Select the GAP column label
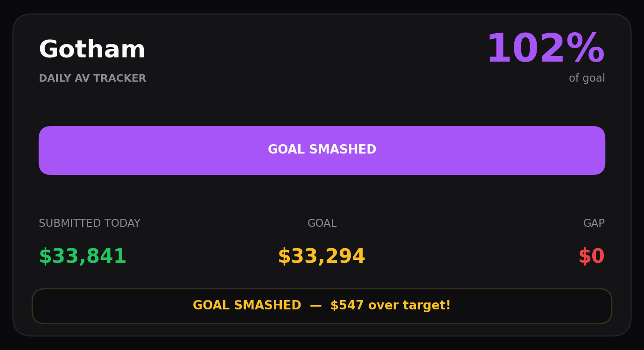Viewport: 644px width, 350px height. pyautogui.click(x=594, y=224)
